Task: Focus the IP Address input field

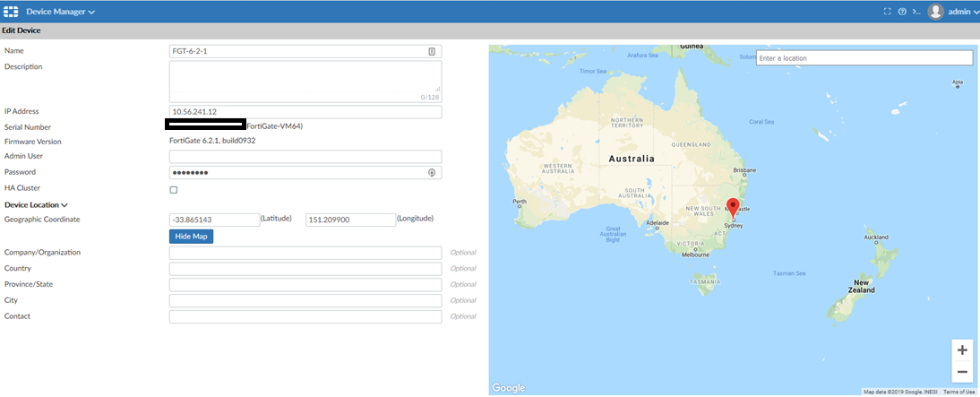Action: coord(305,112)
